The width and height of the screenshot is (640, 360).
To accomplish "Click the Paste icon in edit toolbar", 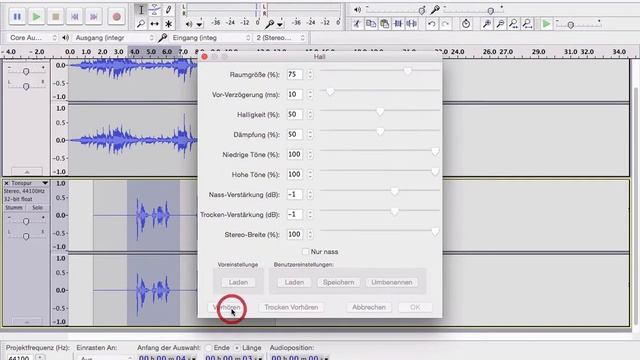I will (x=384, y=24).
